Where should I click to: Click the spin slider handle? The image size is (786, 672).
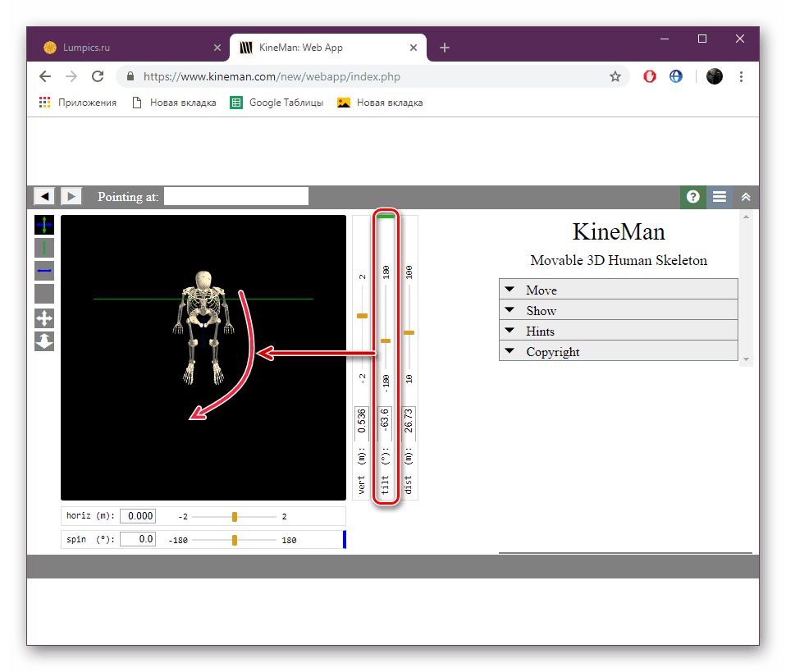(234, 540)
